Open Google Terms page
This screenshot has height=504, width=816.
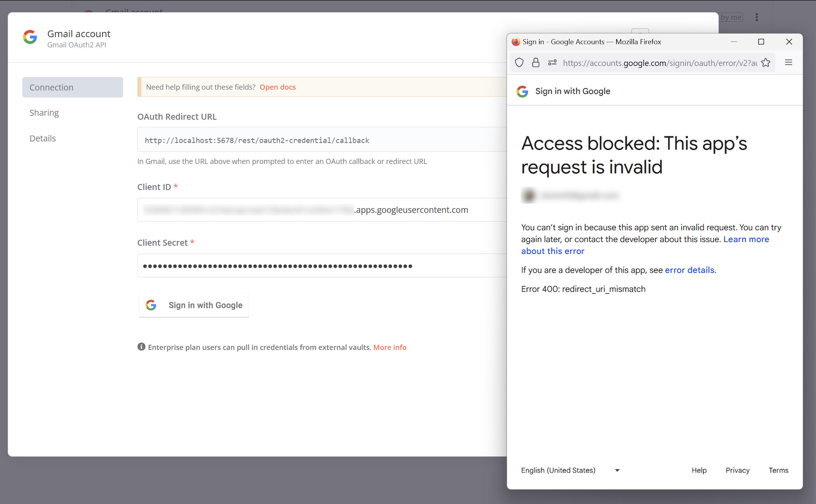coord(778,470)
